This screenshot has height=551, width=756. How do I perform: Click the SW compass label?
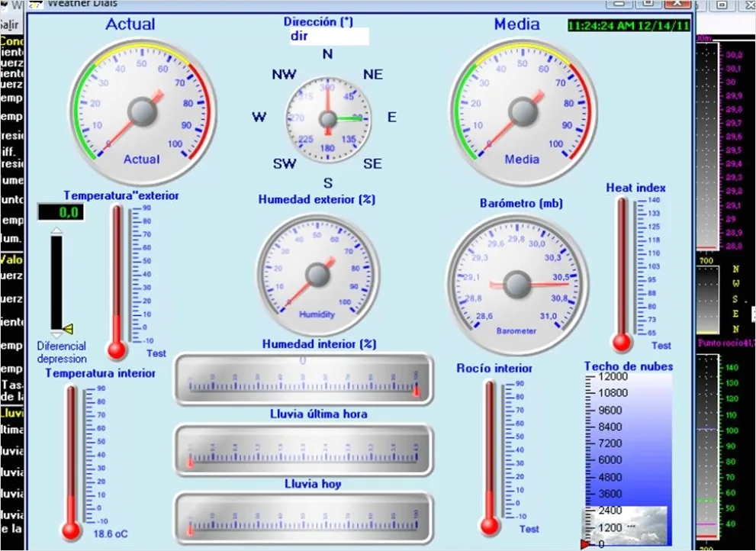pyautogui.click(x=285, y=163)
